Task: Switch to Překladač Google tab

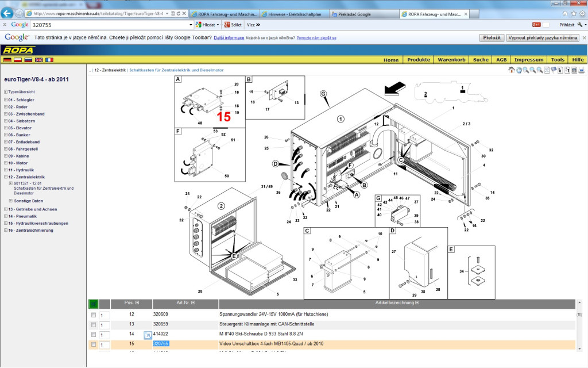Action: click(x=365, y=14)
